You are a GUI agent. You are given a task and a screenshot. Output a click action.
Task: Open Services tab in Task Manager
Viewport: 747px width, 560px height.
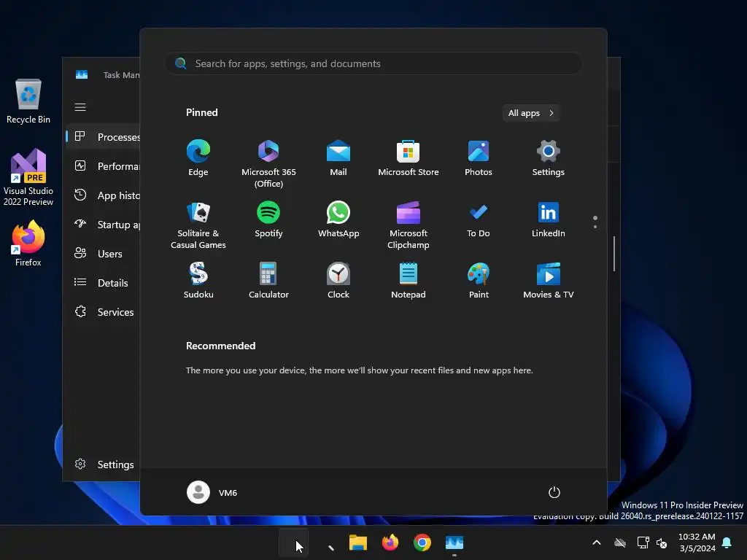(x=103, y=312)
